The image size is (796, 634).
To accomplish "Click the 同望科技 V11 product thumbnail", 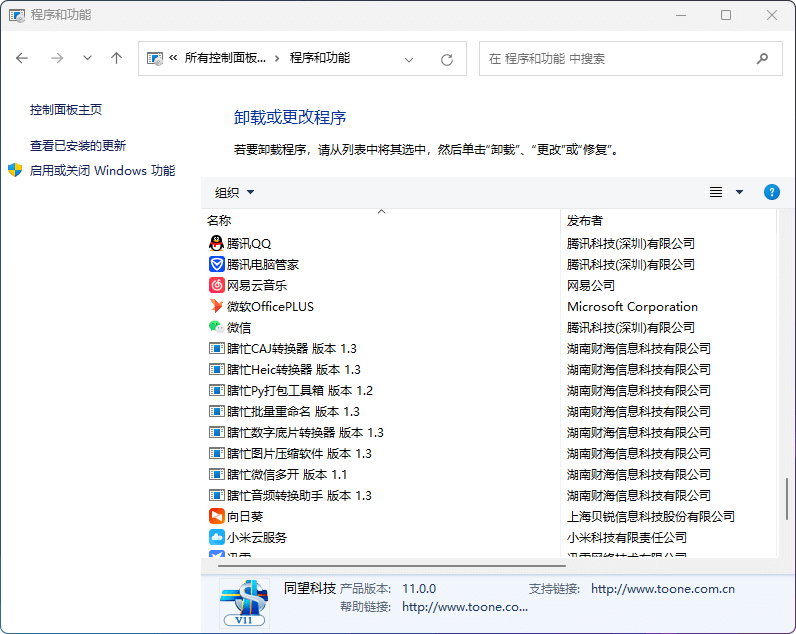I will (x=244, y=604).
